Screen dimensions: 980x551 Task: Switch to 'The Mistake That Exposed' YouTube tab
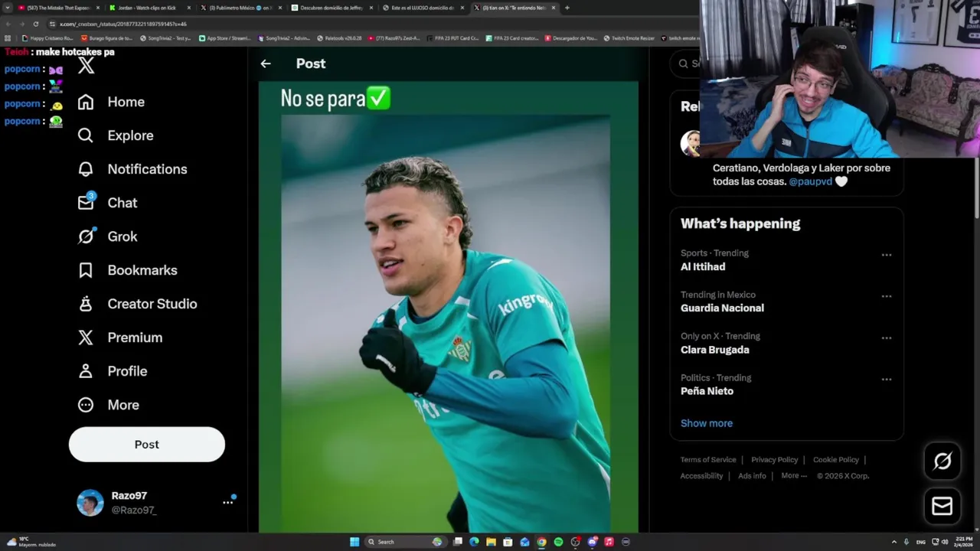pyautogui.click(x=57, y=8)
